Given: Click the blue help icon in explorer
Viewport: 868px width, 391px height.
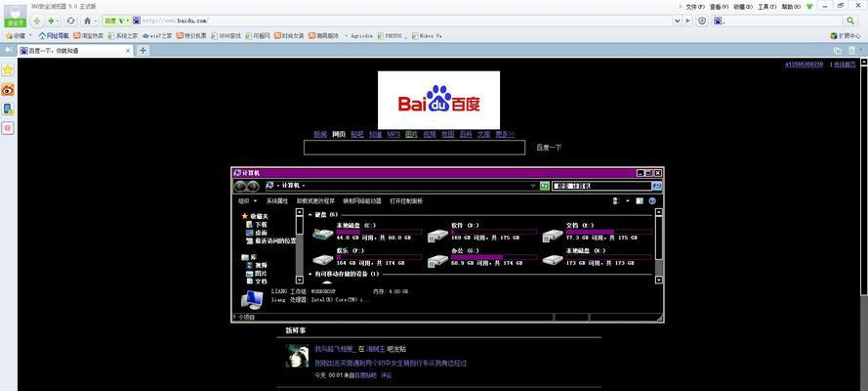Looking at the screenshot, I should (652, 201).
